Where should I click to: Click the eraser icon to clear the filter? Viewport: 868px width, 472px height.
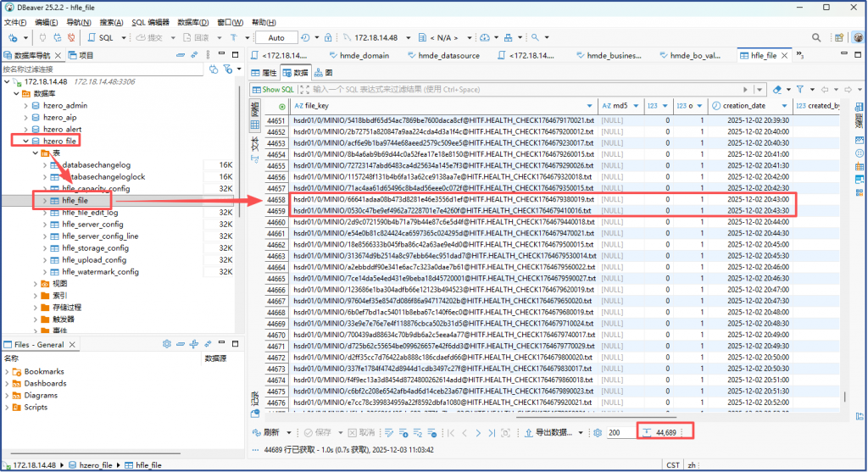[x=777, y=89]
